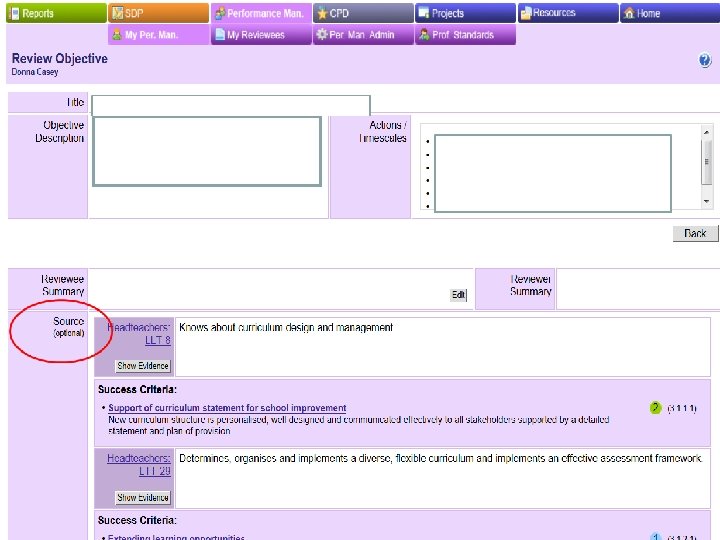Open Extending learning opportunities link
This screenshot has width=720, height=540.
(x=176, y=537)
